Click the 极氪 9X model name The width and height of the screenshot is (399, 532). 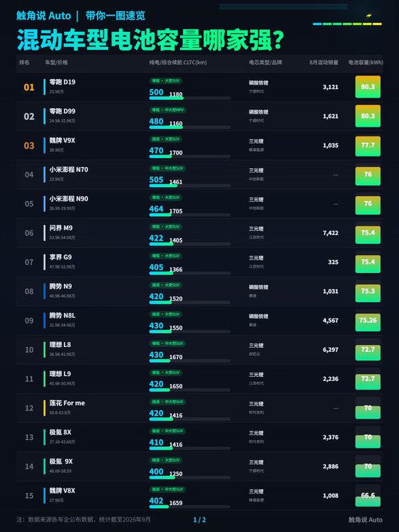tap(61, 461)
